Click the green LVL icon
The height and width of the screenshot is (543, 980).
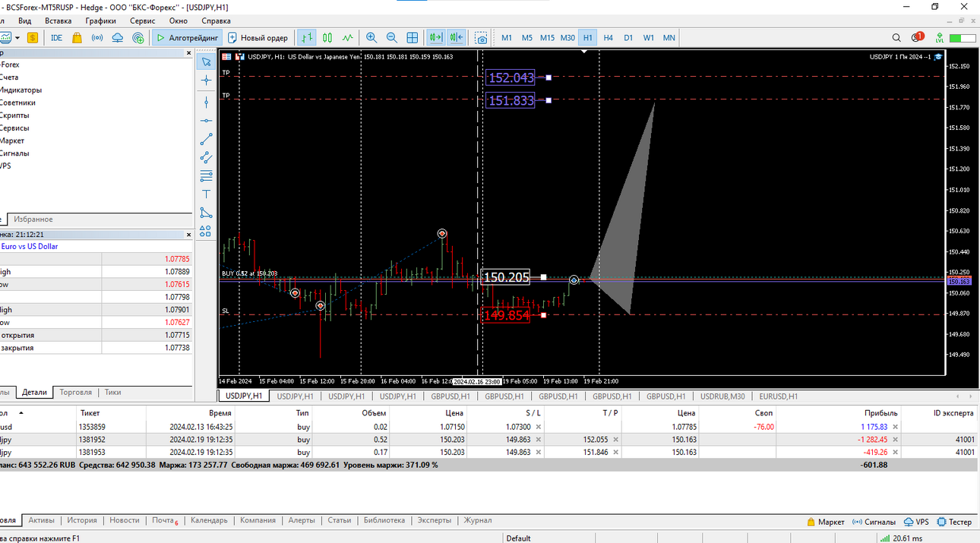click(940, 37)
